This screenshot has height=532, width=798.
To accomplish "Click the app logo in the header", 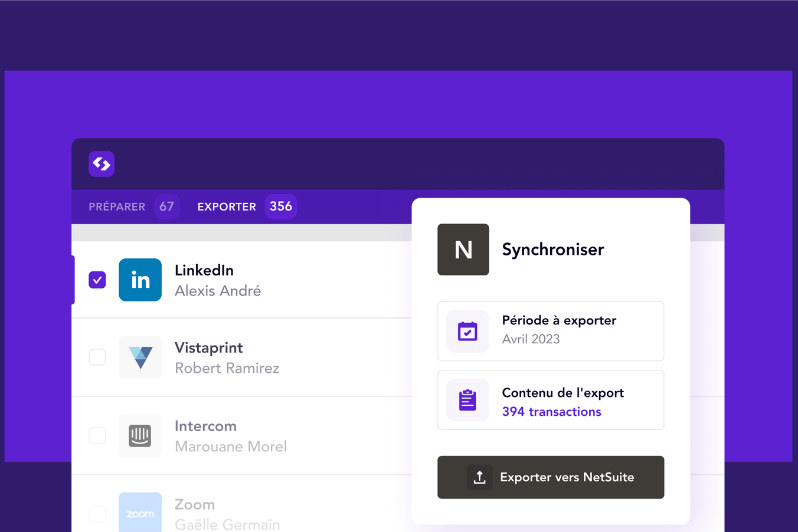I will click(x=102, y=164).
